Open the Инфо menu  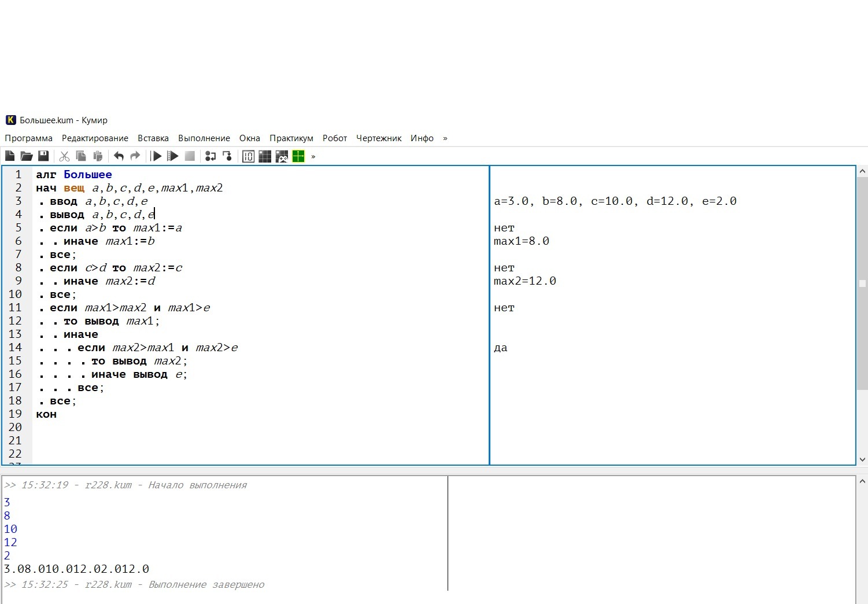tap(422, 138)
